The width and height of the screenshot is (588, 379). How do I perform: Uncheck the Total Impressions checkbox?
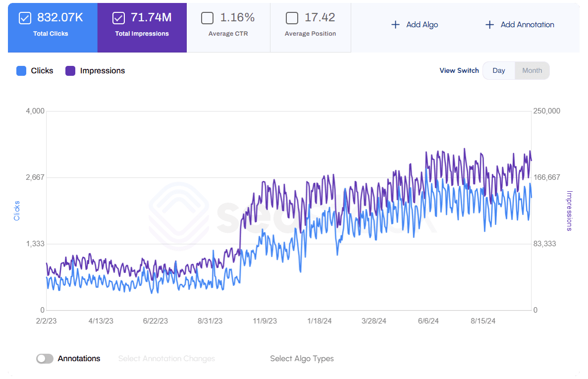(x=118, y=18)
